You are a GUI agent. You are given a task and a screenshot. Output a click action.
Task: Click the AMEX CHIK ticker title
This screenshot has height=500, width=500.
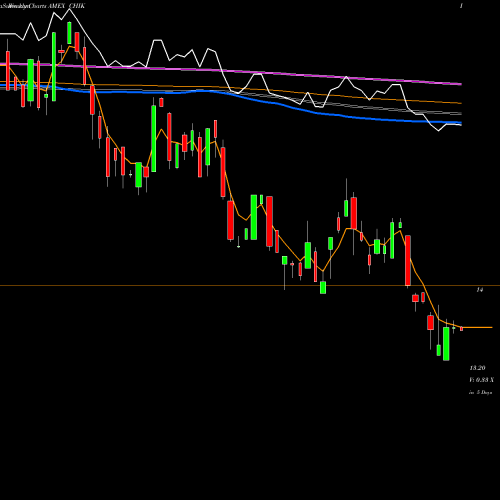(x=67, y=6)
